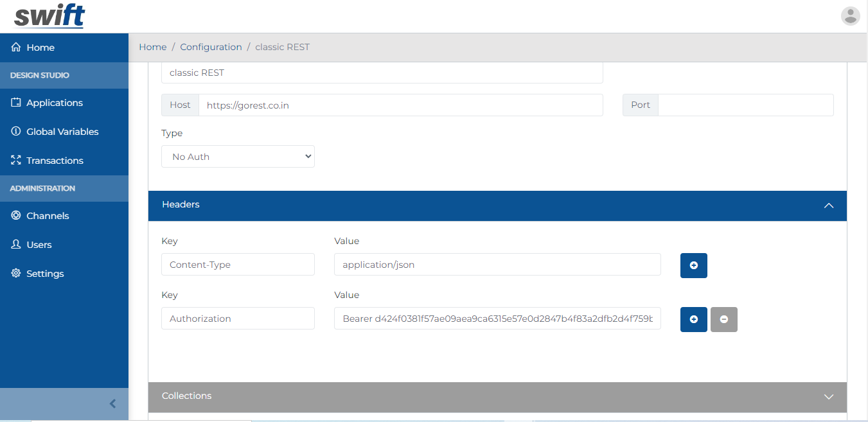The width and height of the screenshot is (868, 422).
Task: Navigate to Channels
Action: point(48,216)
